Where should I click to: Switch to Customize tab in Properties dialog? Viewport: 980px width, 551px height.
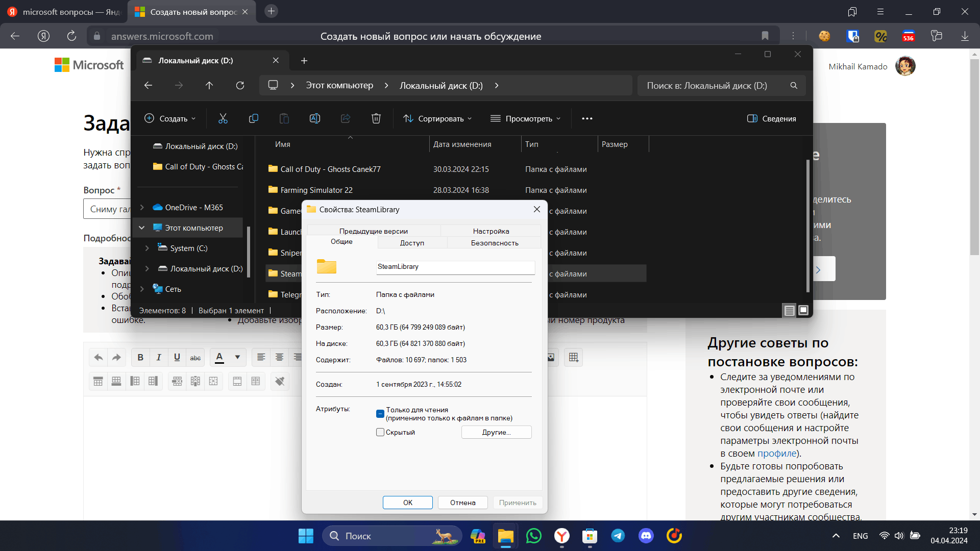[491, 231]
